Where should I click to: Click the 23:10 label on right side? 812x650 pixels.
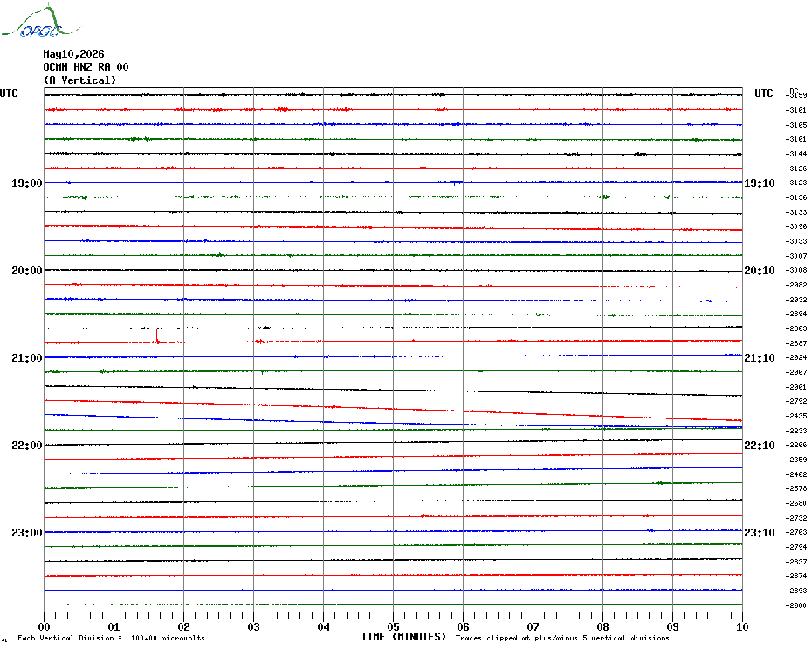(x=760, y=533)
